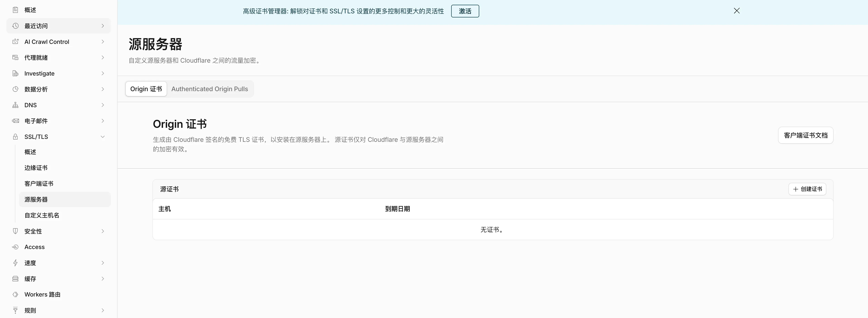Click the 安全性 shield icon

pyautogui.click(x=15, y=231)
